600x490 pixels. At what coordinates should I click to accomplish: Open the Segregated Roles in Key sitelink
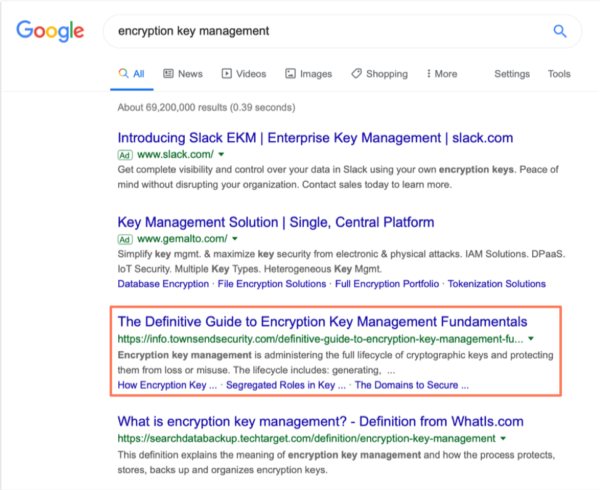(x=286, y=385)
